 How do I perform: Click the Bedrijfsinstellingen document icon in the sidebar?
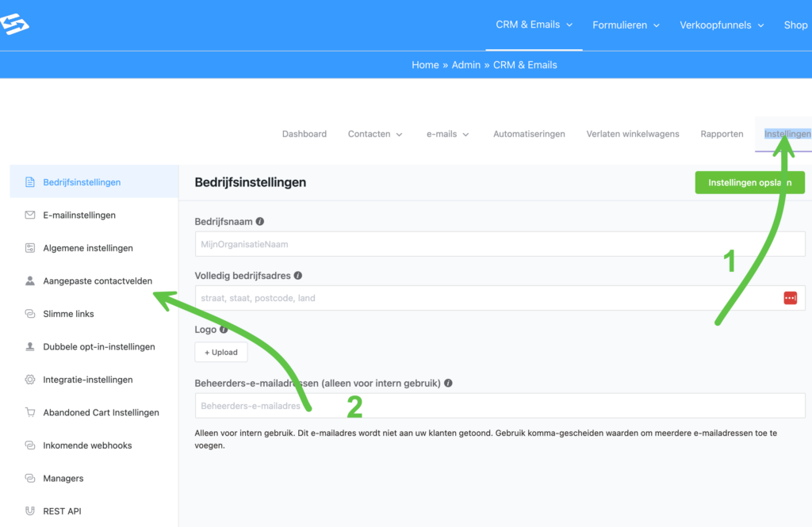30,182
